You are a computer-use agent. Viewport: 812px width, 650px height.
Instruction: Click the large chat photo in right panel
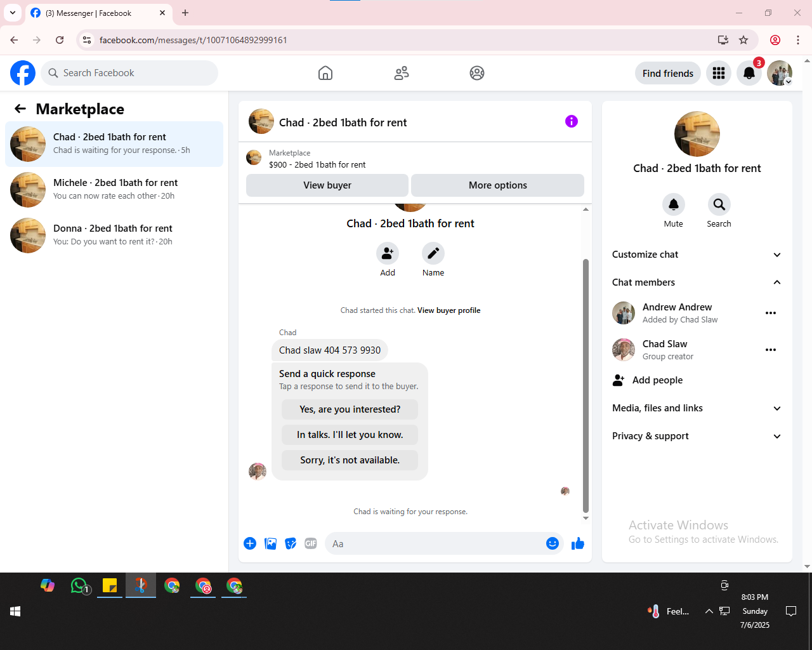tap(697, 134)
